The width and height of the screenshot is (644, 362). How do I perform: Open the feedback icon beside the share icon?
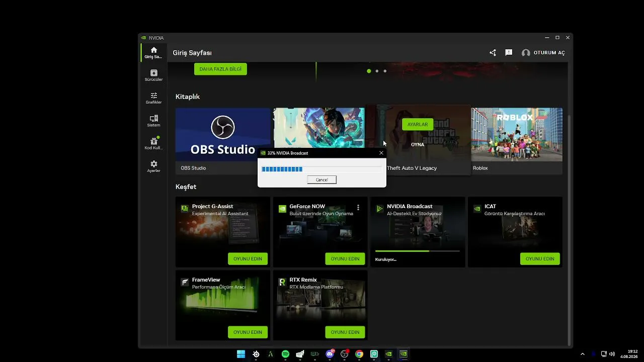click(509, 53)
